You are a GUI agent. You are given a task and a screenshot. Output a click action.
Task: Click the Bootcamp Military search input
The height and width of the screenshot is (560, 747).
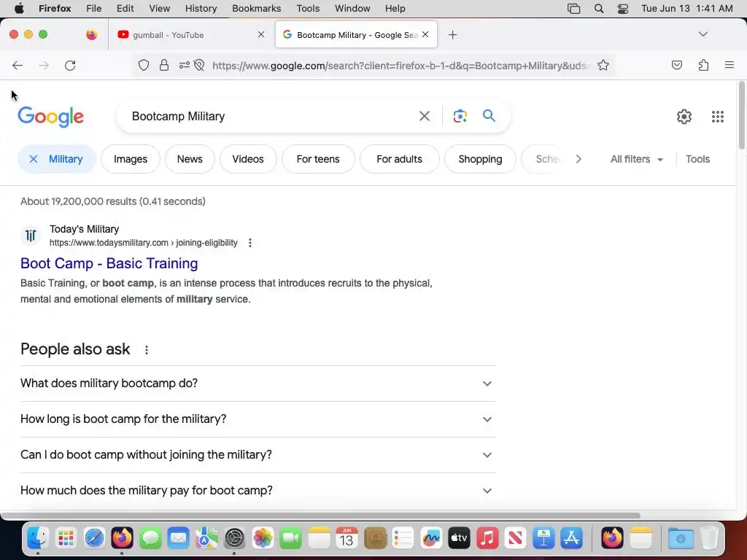[x=271, y=116]
